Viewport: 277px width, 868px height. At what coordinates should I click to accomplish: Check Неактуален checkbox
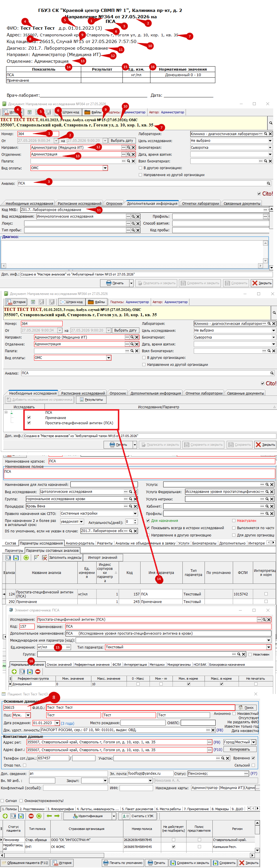[x=233, y=521]
